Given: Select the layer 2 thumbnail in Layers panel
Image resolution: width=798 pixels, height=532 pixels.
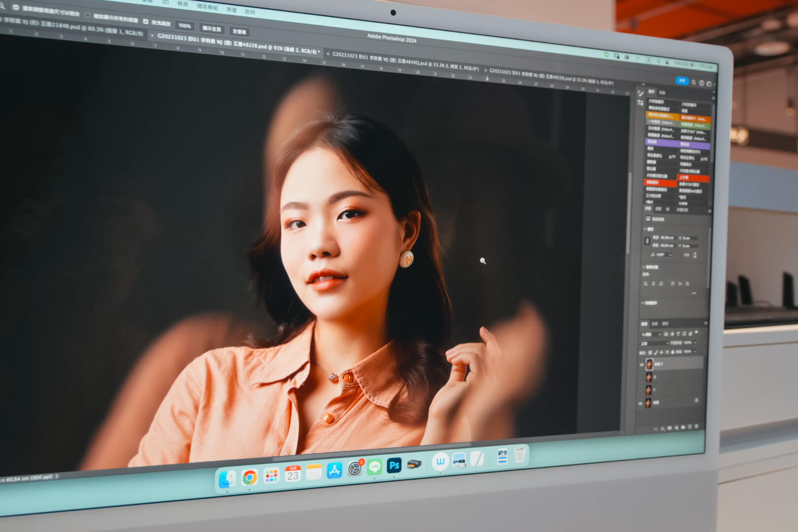Looking at the screenshot, I should click(649, 377).
